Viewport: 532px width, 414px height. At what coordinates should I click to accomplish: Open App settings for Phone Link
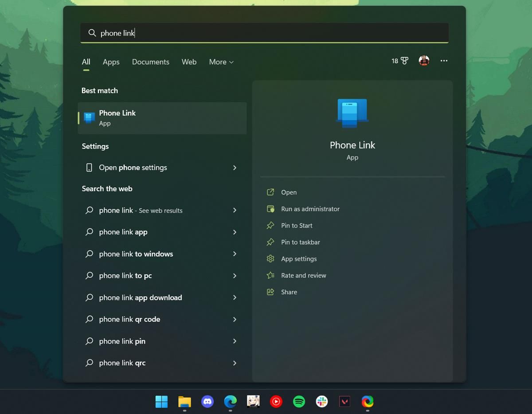[299, 259]
